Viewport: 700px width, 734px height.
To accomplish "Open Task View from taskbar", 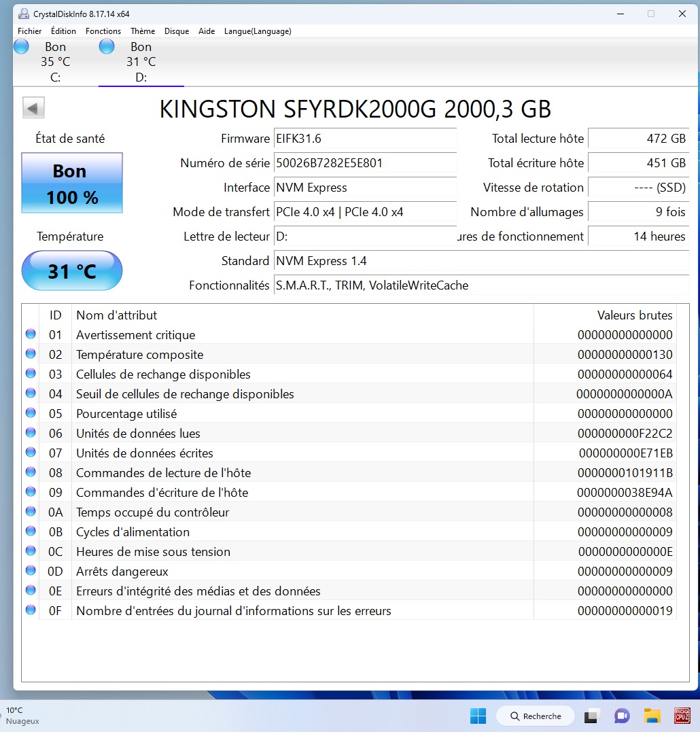I will click(x=592, y=716).
